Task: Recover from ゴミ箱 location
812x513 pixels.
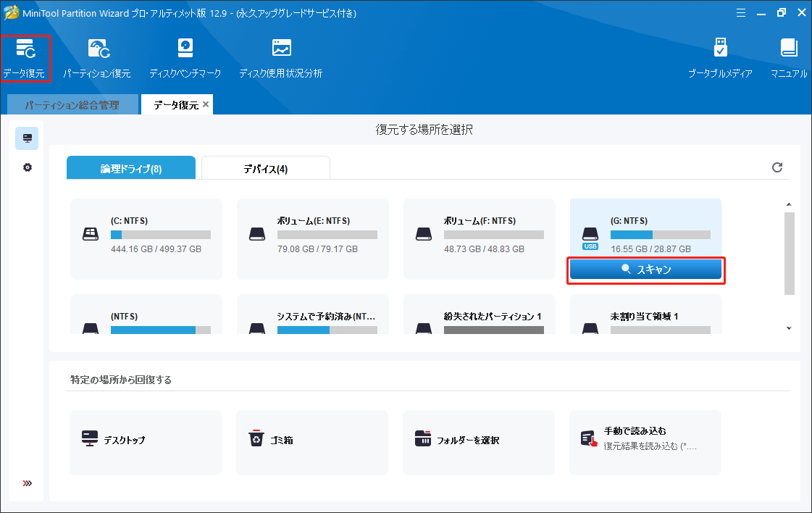Action: tap(312, 443)
